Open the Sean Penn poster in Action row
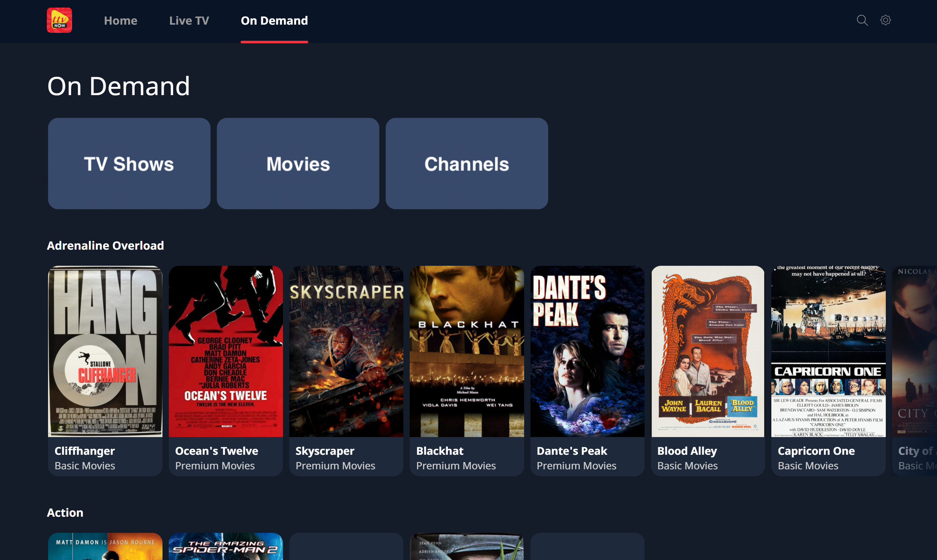Viewport: 937px width, 560px height. pos(467,546)
